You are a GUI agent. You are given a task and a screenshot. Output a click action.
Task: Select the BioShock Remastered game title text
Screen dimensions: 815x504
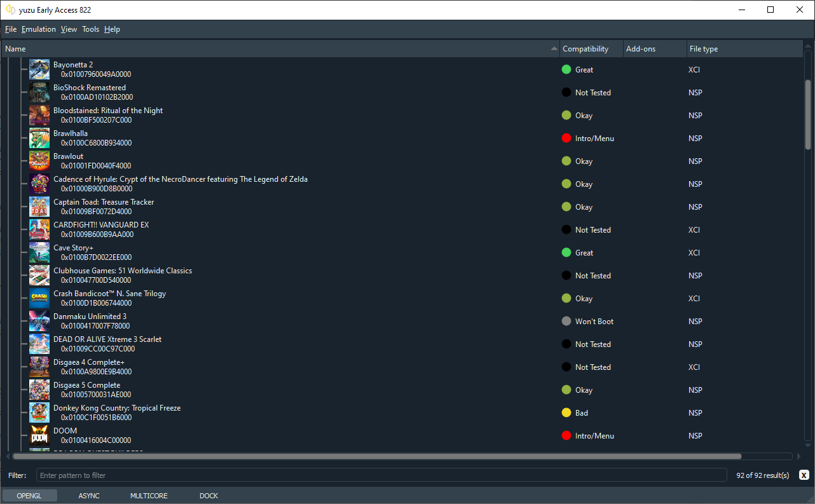[x=90, y=88]
